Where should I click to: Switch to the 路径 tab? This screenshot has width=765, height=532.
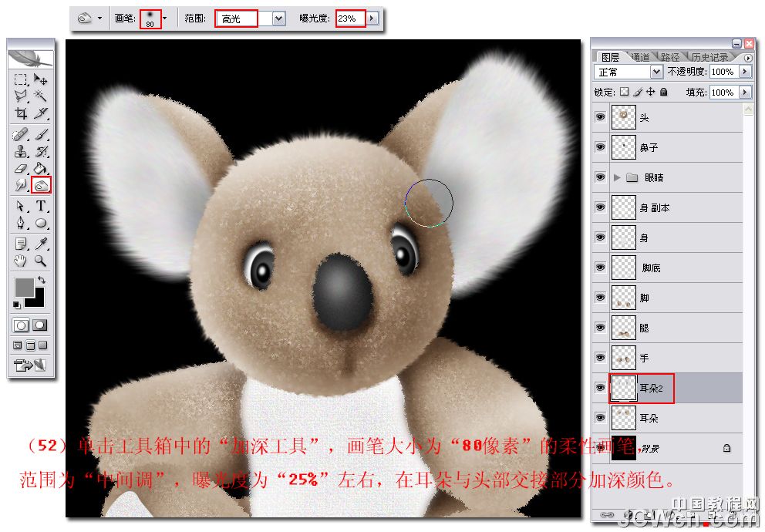point(669,57)
